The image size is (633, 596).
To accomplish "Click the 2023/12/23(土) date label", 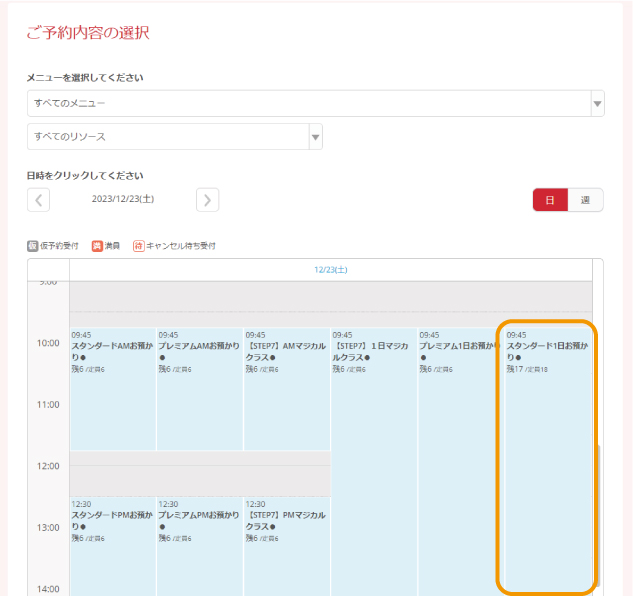I will click(x=123, y=199).
